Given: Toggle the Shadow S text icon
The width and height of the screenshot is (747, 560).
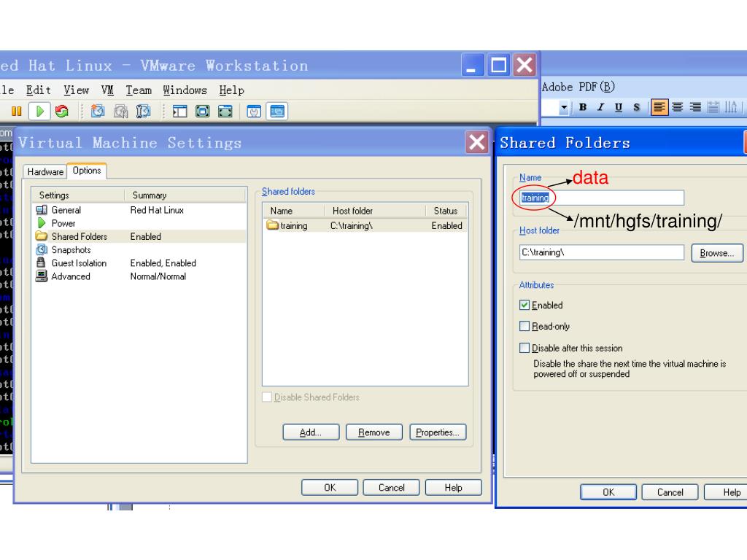Looking at the screenshot, I should point(636,107).
